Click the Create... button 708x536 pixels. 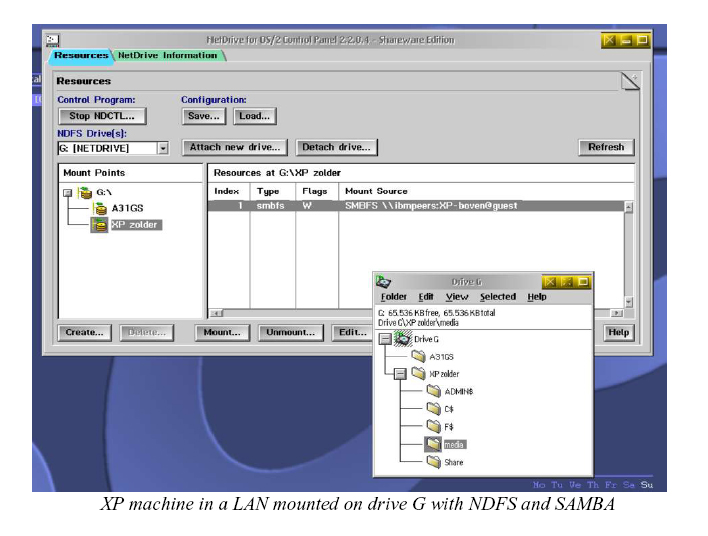tap(84, 333)
